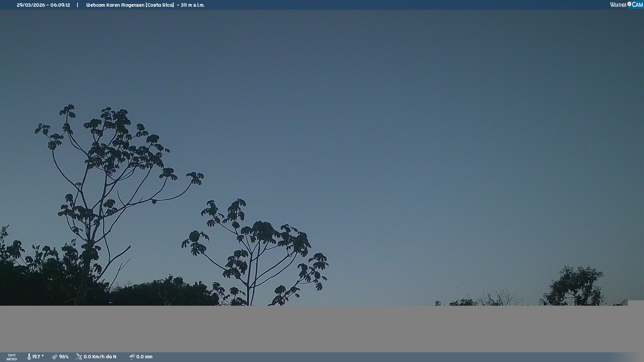The image size is (644, 362).
Task: Click the 19.7 ° temperature reading
Action: tap(38, 357)
